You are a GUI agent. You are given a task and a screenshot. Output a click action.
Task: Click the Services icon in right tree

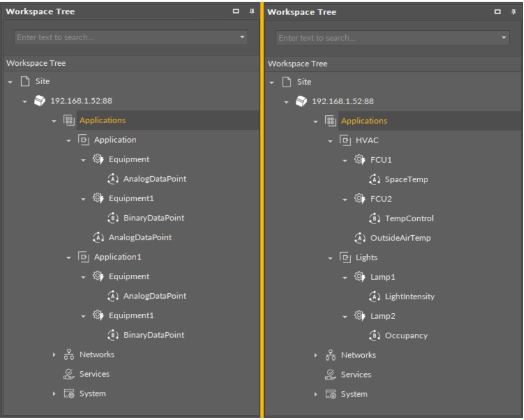tap(330, 375)
